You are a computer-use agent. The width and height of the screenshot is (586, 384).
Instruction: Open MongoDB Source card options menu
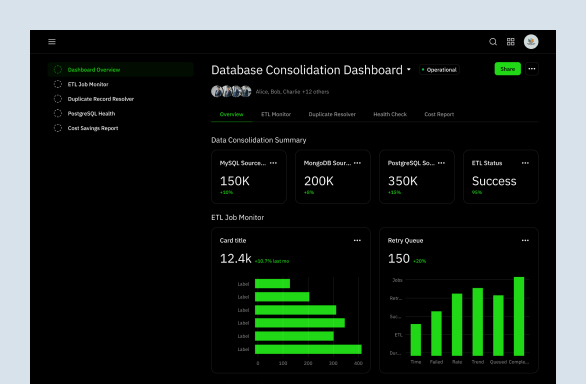(357, 163)
